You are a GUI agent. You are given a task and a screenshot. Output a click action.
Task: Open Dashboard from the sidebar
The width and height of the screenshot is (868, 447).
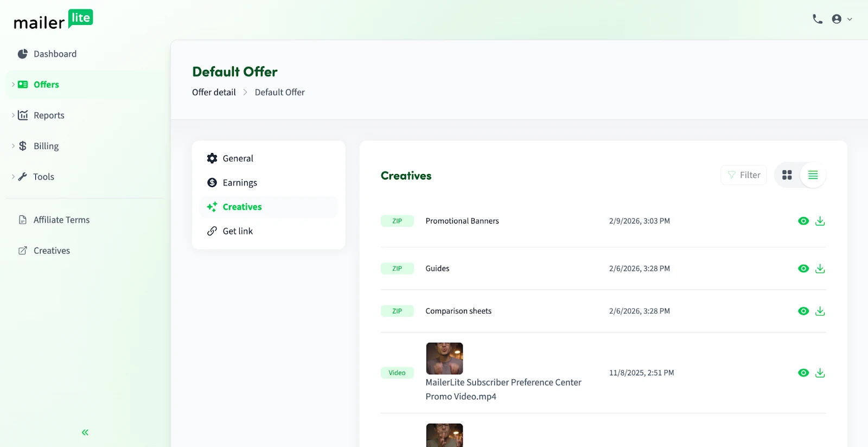(54, 54)
